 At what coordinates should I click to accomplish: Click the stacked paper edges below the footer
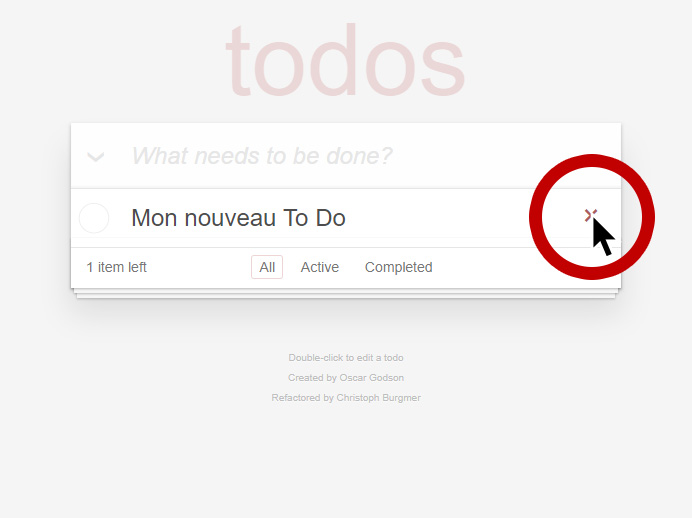(x=346, y=294)
